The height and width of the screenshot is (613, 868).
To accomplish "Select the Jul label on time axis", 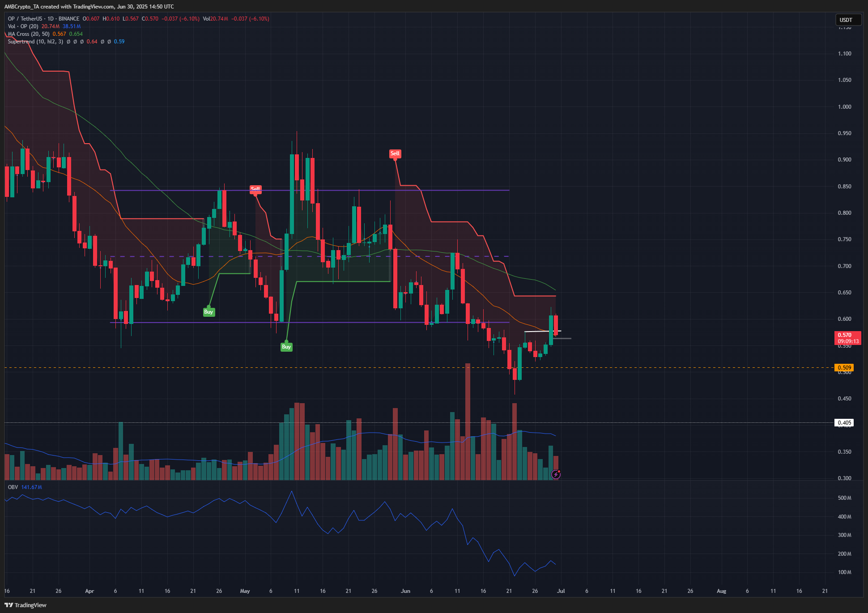I will pos(561,591).
